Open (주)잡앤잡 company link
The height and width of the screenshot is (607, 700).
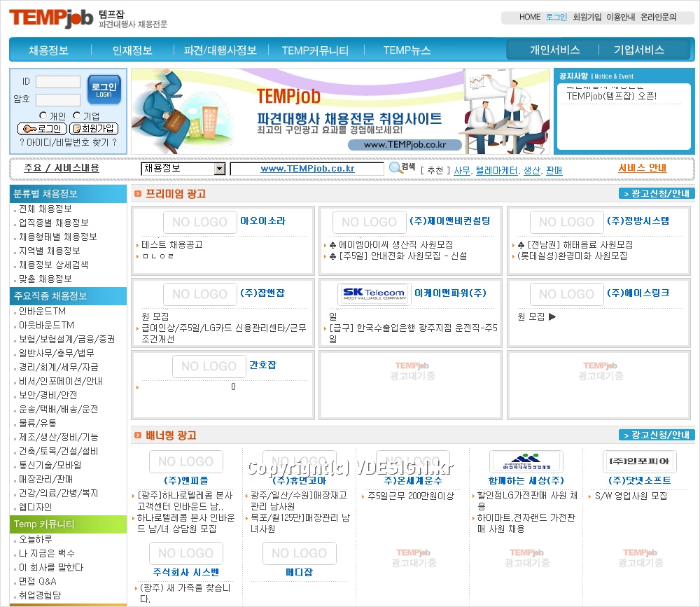pos(262,293)
